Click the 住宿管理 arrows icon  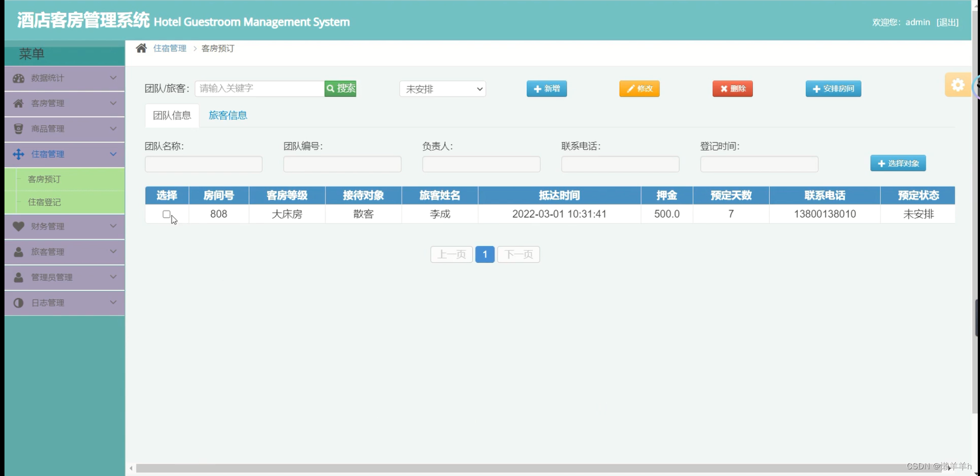18,154
